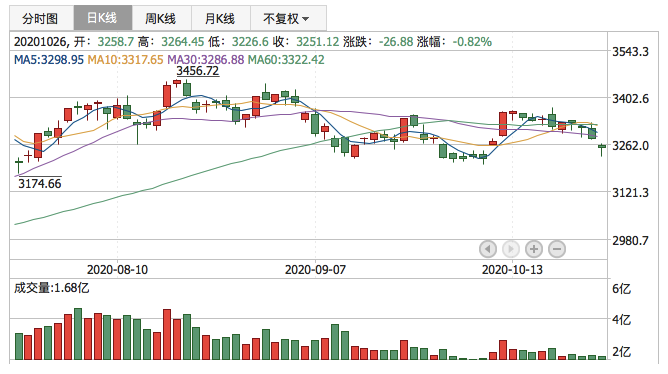Click the last green candlestick on the chart
This screenshot has height=374, width=668.
pyautogui.click(x=602, y=148)
